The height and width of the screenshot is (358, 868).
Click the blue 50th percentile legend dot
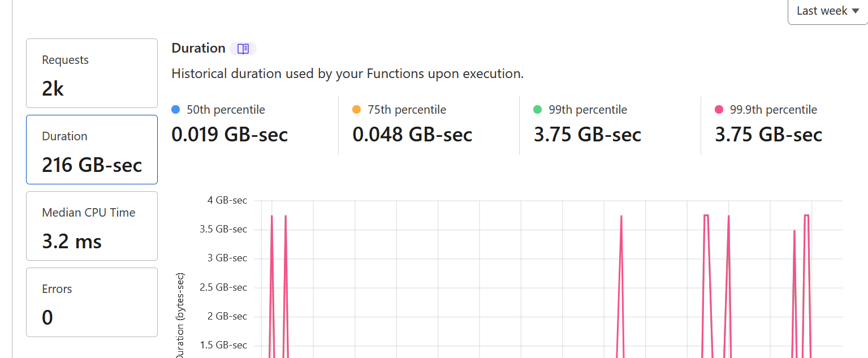[176, 109]
